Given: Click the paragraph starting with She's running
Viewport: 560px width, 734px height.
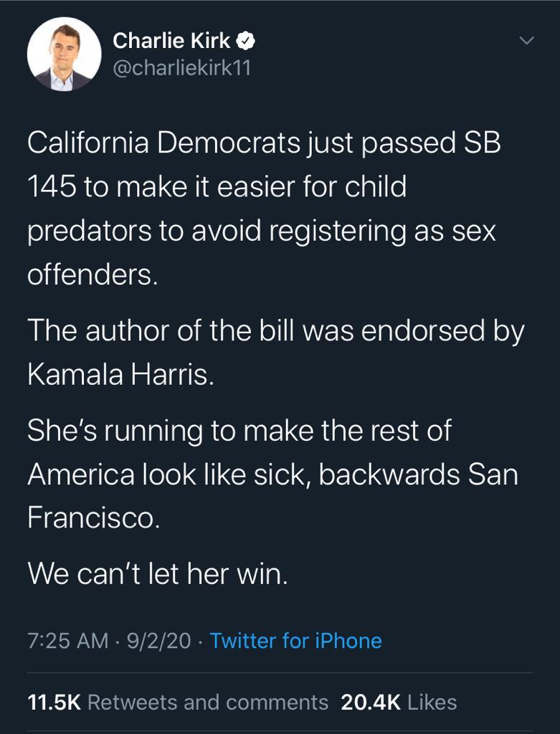Looking at the screenshot, I should click(x=272, y=475).
